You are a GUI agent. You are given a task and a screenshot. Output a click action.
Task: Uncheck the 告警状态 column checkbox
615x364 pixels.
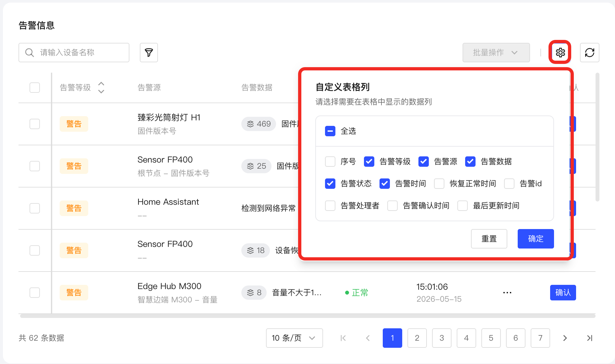pos(330,184)
